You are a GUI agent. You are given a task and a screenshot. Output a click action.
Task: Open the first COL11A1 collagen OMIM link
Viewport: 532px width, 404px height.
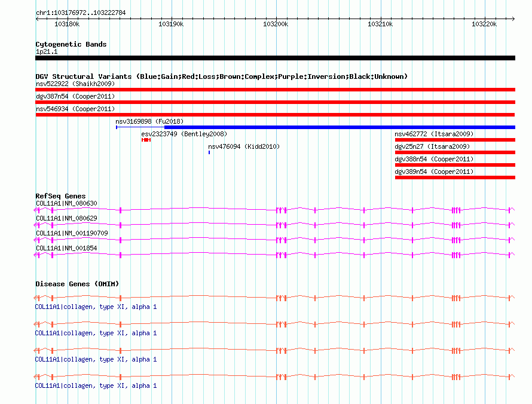pyautogui.click(x=96, y=307)
